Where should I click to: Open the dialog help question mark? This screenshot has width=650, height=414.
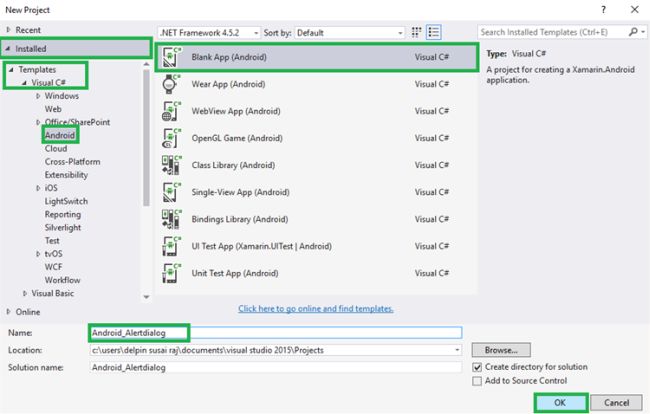tap(604, 10)
